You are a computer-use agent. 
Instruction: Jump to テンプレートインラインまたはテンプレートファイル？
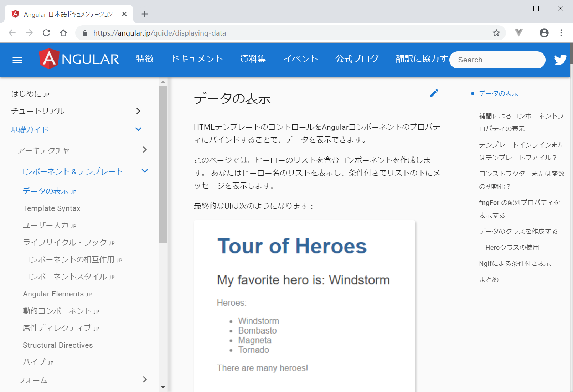tap(522, 151)
